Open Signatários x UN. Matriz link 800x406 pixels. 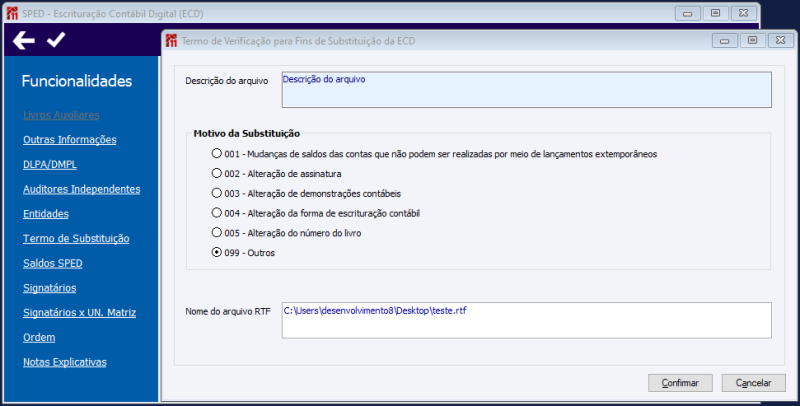(x=80, y=313)
